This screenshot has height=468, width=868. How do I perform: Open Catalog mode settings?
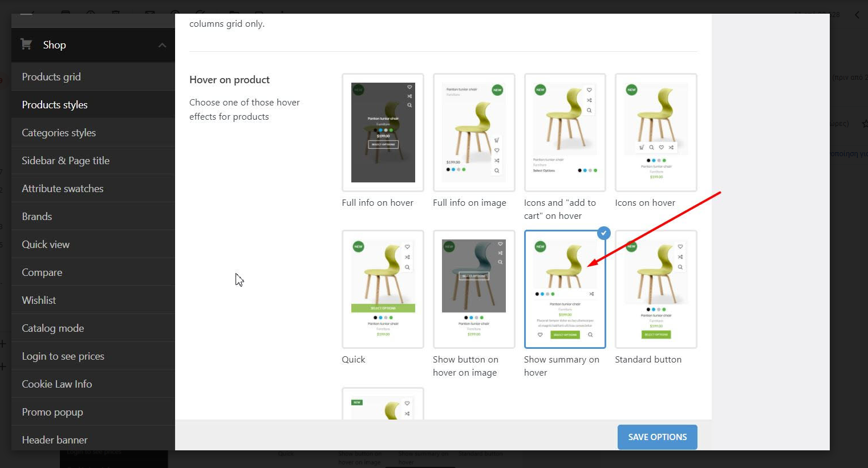(x=93, y=328)
